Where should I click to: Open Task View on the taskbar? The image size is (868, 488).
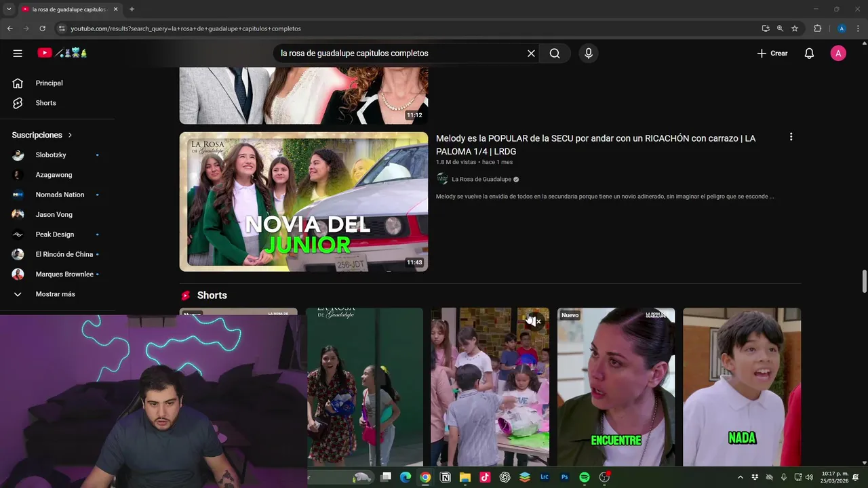pyautogui.click(x=386, y=477)
